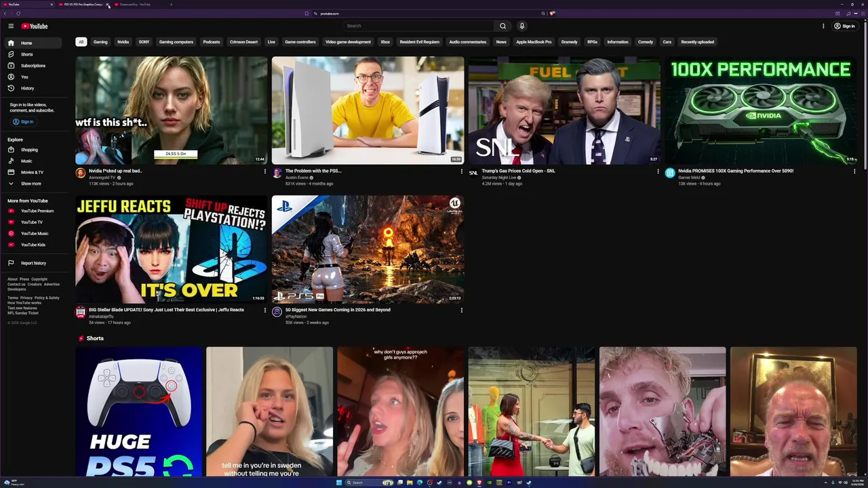Select the Nvidia filter chip
The width and height of the screenshot is (868, 488).
[123, 42]
